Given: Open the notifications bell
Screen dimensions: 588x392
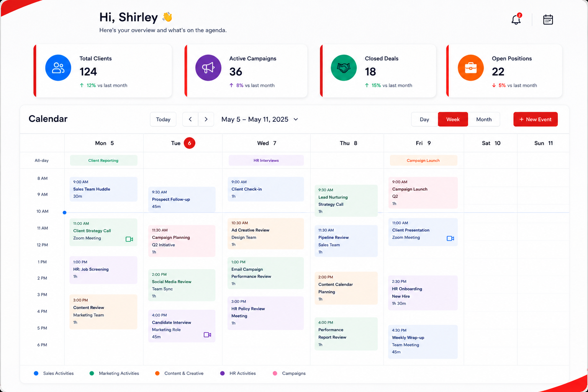Looking at the screenshot, I should 516,20.
